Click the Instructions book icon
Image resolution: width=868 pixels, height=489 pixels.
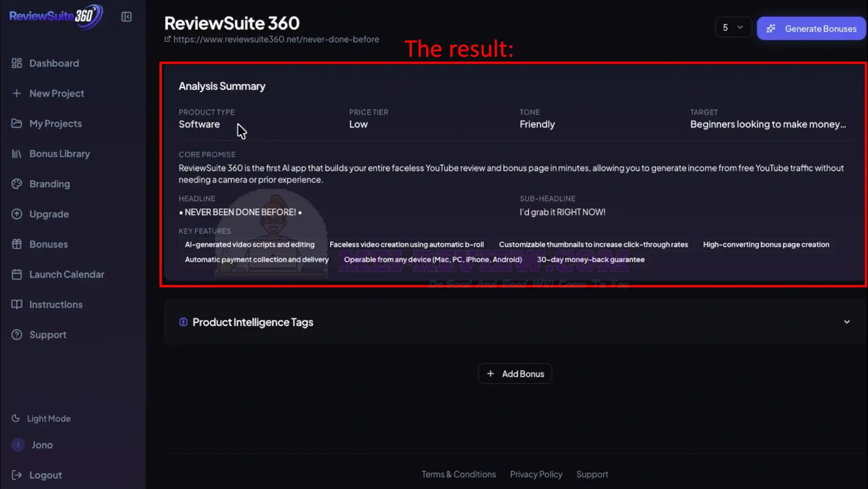(17, 304)
